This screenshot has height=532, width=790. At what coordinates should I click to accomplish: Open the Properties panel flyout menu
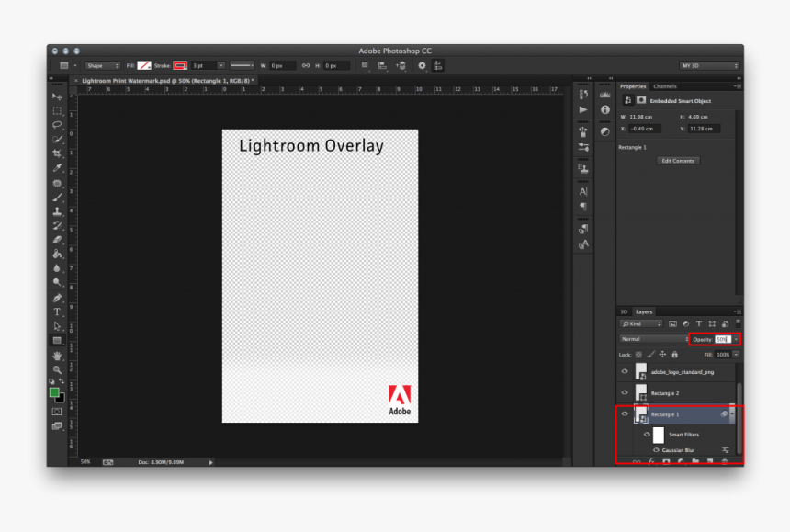tap(738, 86)
